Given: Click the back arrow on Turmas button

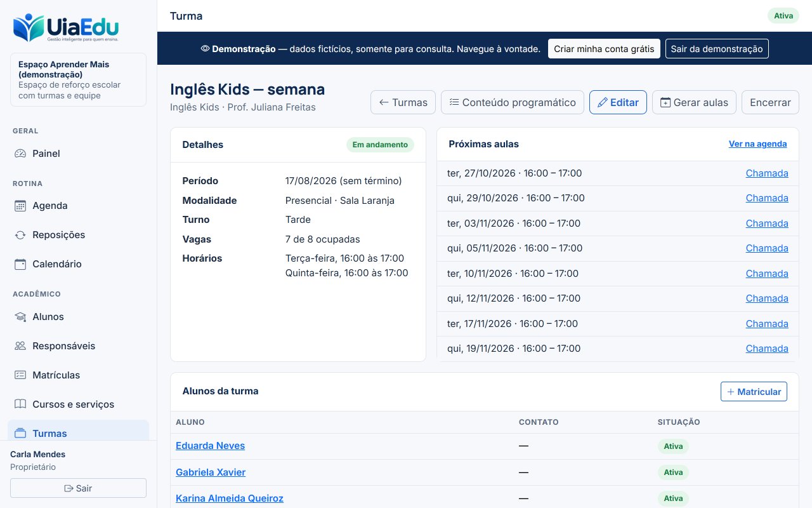Looking at the screenshot, I should [384, 102].
